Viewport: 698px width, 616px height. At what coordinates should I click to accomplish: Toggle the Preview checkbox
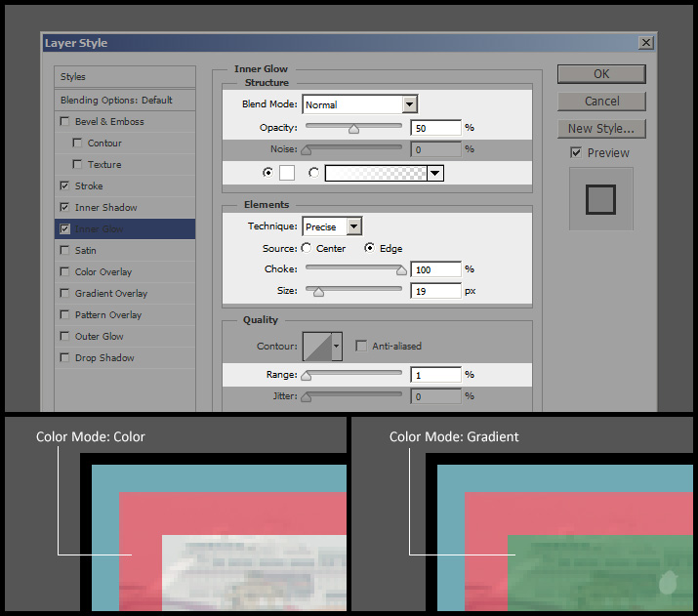[576, 153]
